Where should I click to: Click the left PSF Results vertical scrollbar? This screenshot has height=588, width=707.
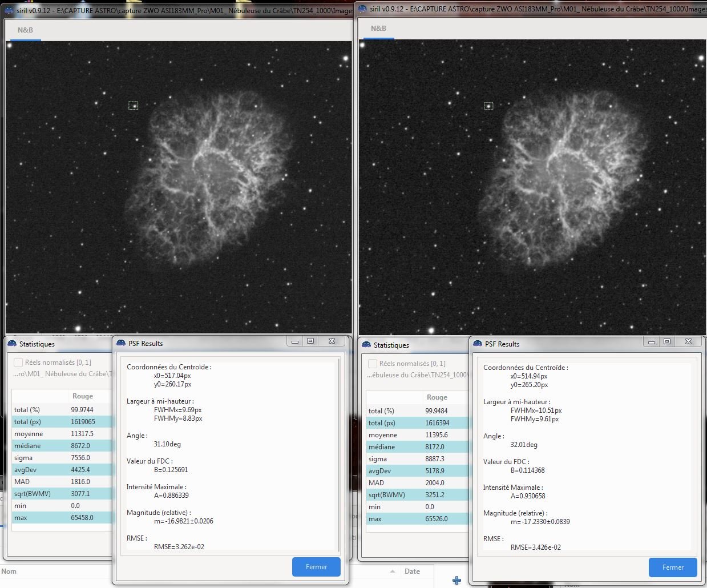340,454
